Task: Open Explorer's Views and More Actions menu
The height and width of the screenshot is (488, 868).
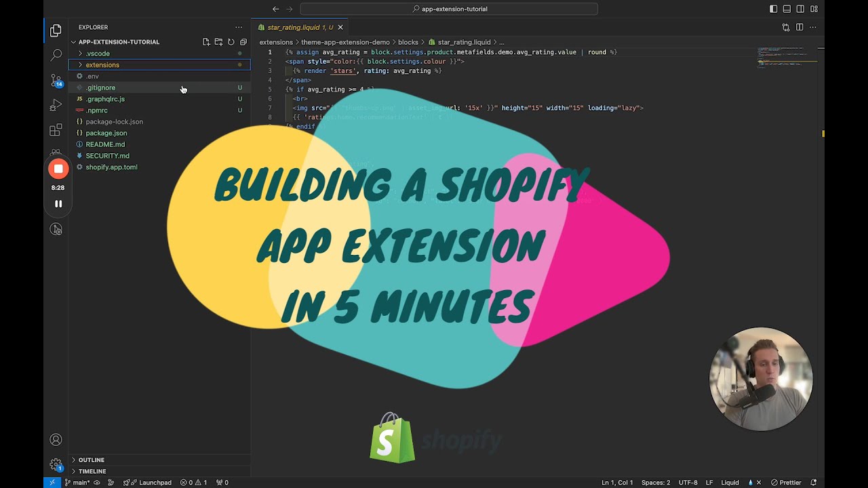Action: coord(239,27)
